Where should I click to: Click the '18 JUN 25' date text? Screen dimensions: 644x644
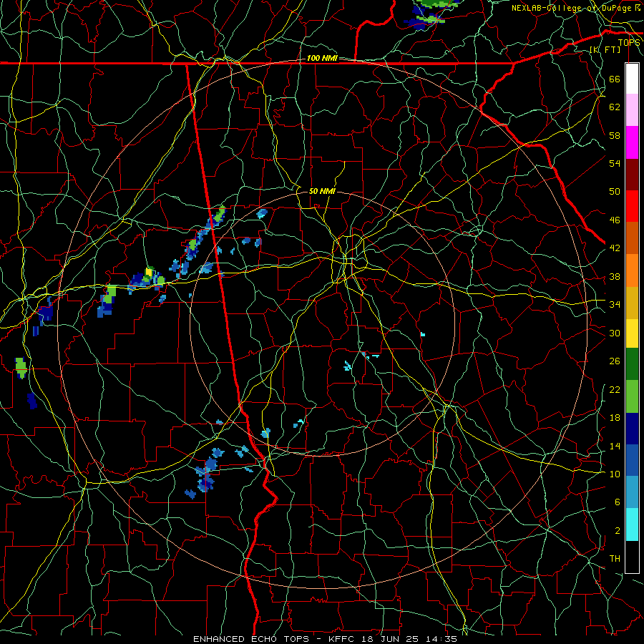pos(390,639)
